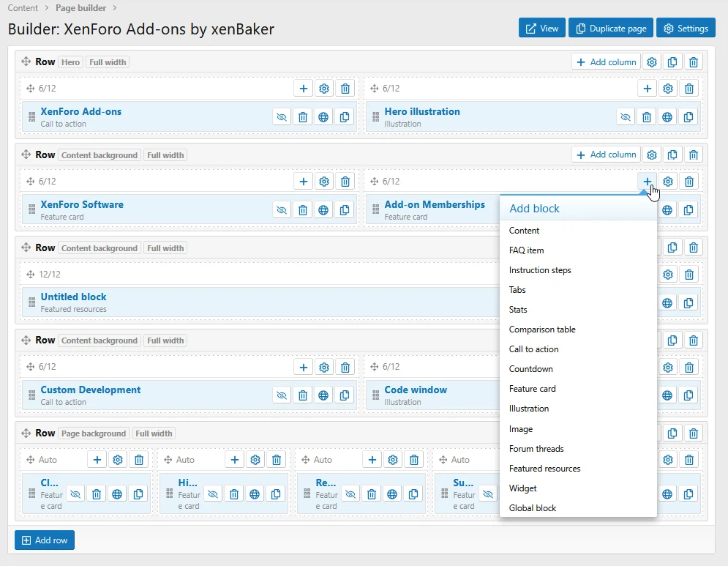The image size is (728, 566).
Task: Choose Comparison table block
Action: [x=578, y=329]
